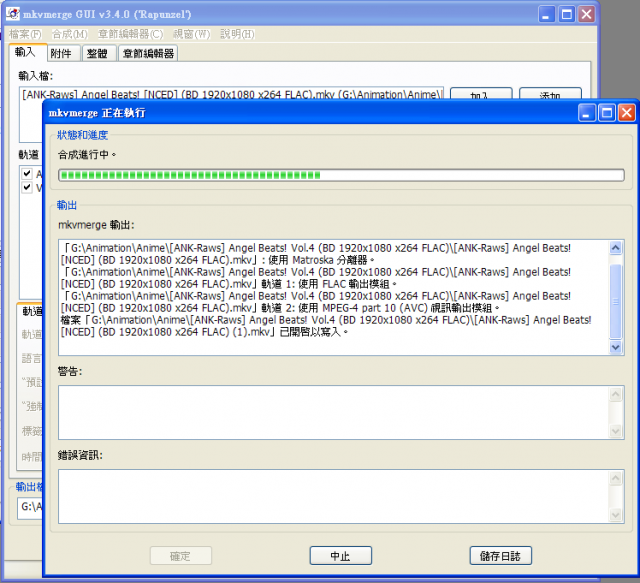Open the 檔案(F) menu
This screenshot has width=640, height=583.
pyautogui.click(x=25, y=34)
